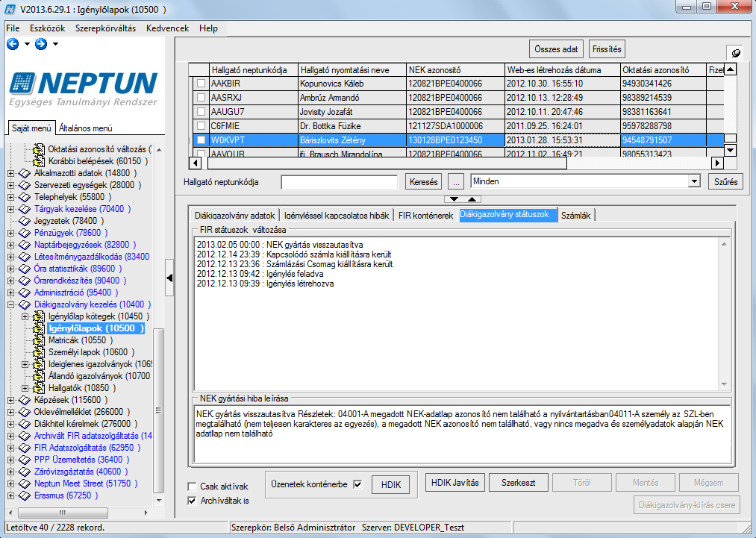Click the form icon of Személyi lapok (10600)
756x538 pixels.
[x=39, y=352]
